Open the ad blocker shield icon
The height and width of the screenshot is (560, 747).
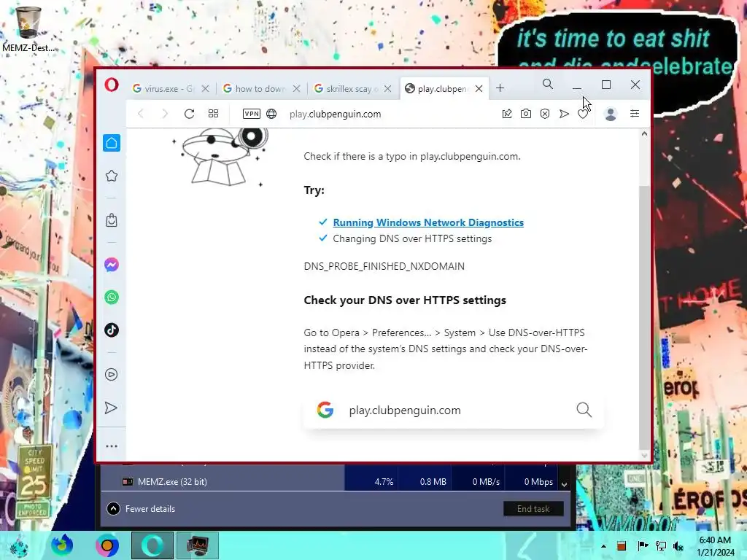[x=545, y=114]
